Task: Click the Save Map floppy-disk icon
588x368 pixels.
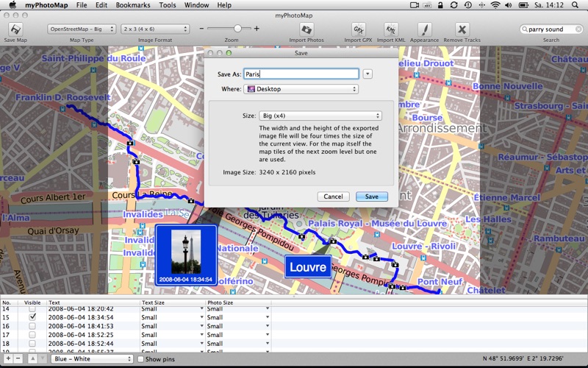Action: point(15,29)
